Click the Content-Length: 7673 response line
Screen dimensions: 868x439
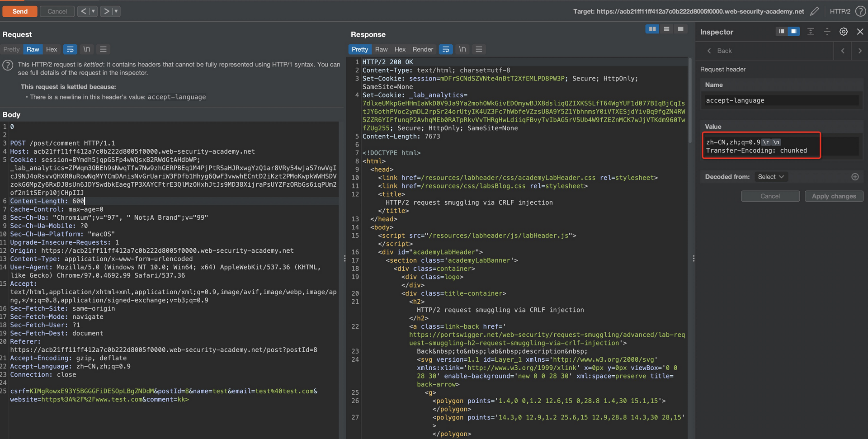click(401, 137)
